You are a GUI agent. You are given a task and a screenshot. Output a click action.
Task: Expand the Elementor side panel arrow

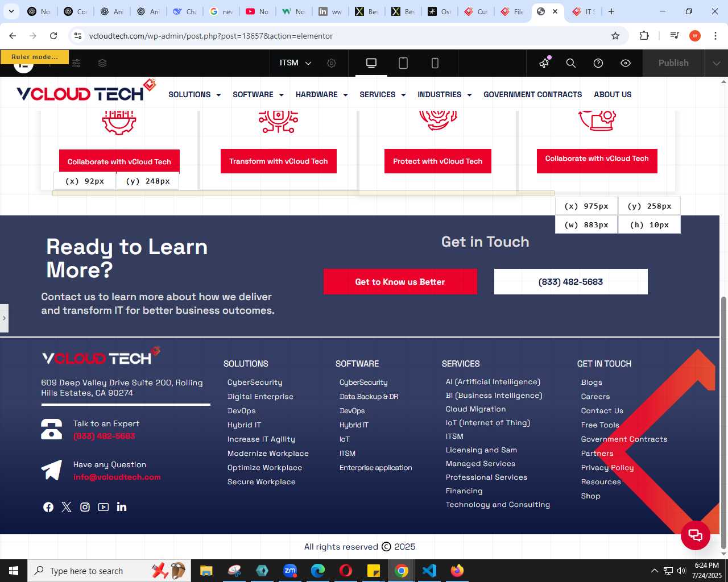[4, 318]
